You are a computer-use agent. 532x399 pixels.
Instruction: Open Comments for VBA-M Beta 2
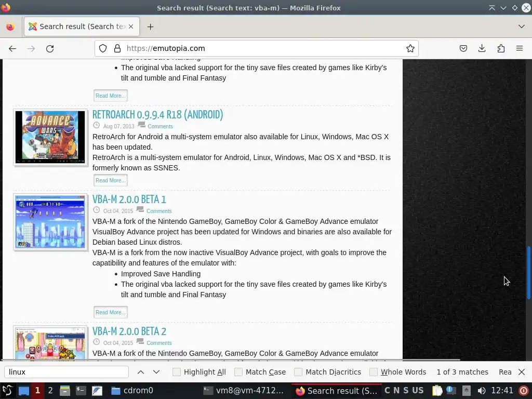tap(159, 343)
